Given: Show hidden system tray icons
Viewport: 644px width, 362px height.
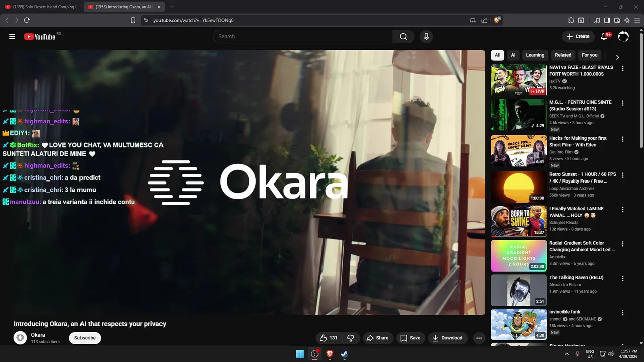Looking at the screenshot, I should click(567, 354).
